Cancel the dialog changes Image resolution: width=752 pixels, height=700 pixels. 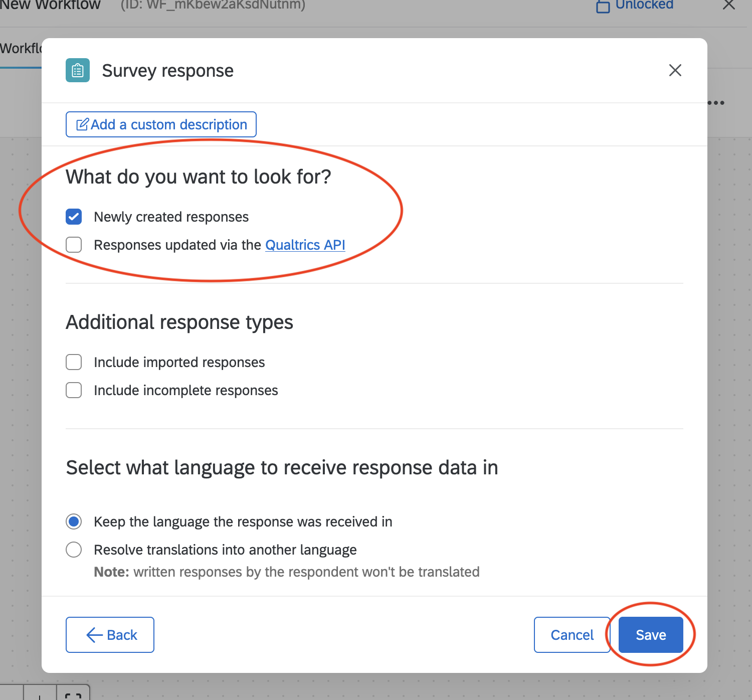[572, 635]
